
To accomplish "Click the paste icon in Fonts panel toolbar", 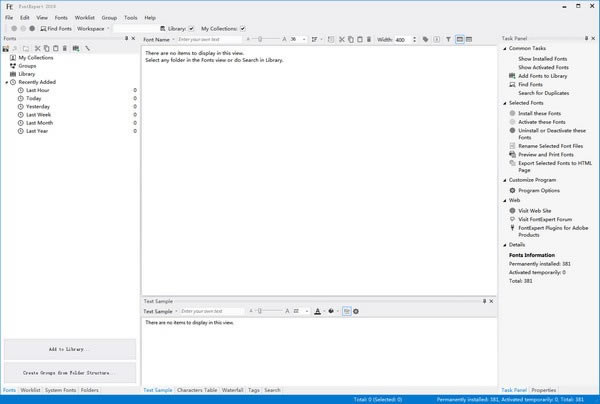I will 55,49.
